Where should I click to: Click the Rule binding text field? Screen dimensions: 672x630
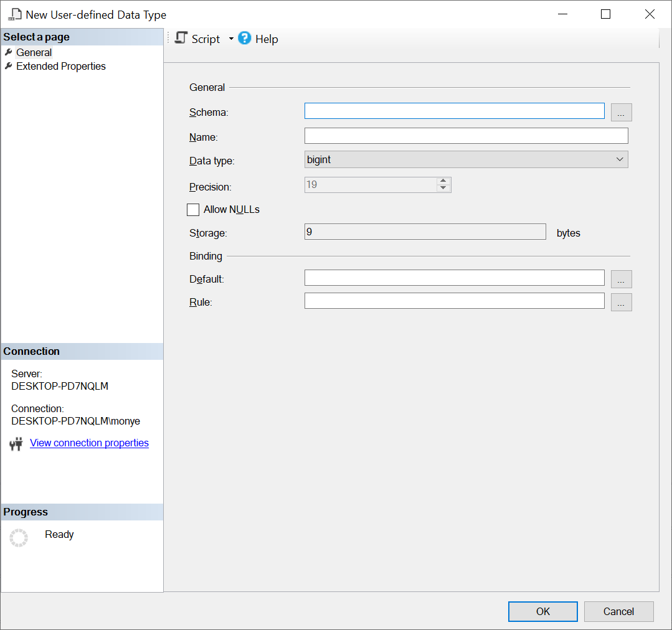coord(454,301)
